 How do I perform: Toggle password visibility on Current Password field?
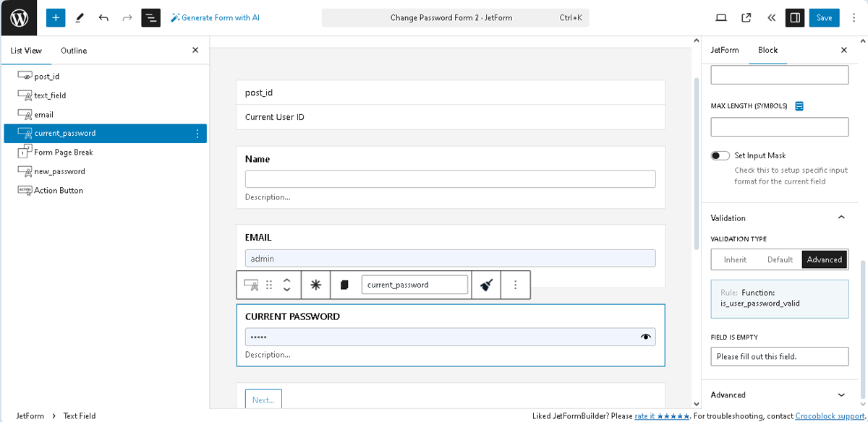tap(646, 336)
